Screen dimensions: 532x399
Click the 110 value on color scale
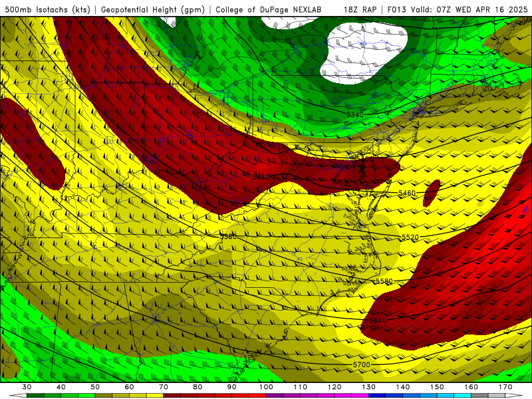[x=301, y=387]
